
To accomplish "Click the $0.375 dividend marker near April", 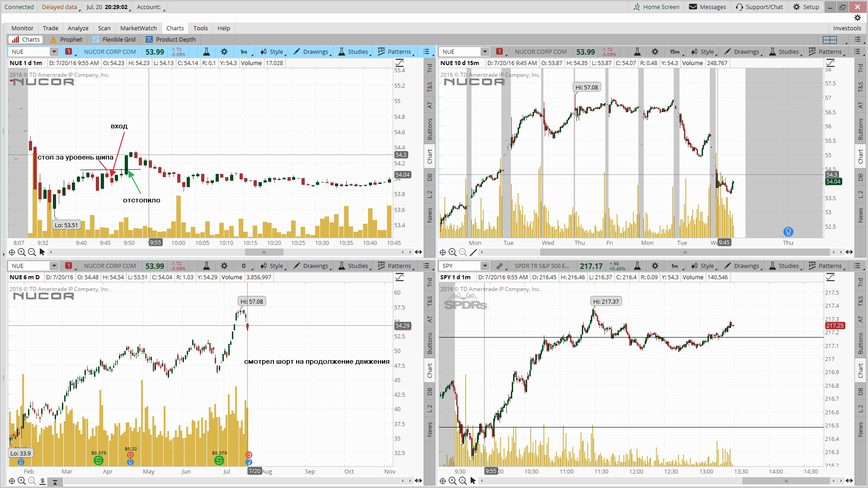I will [x=99, y=460].
